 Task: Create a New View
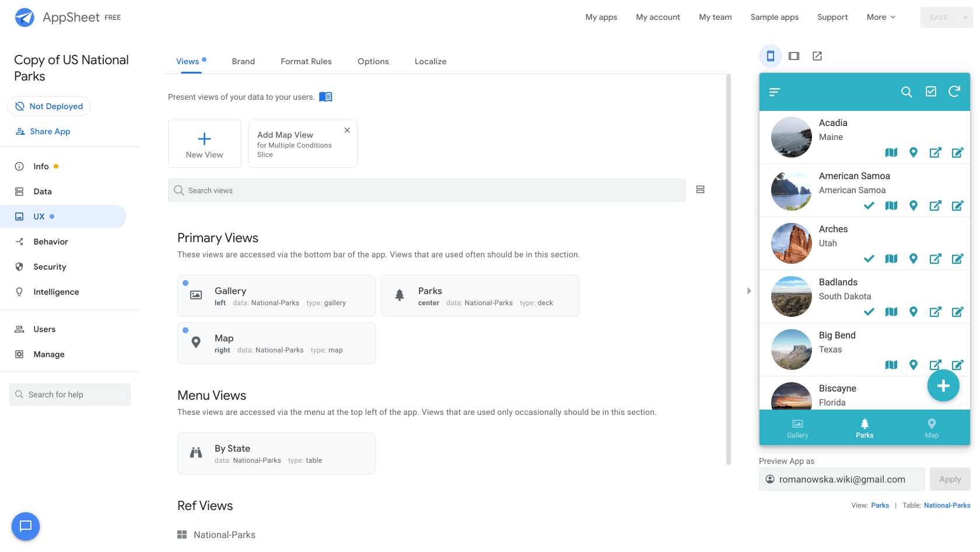pos(204,144)
